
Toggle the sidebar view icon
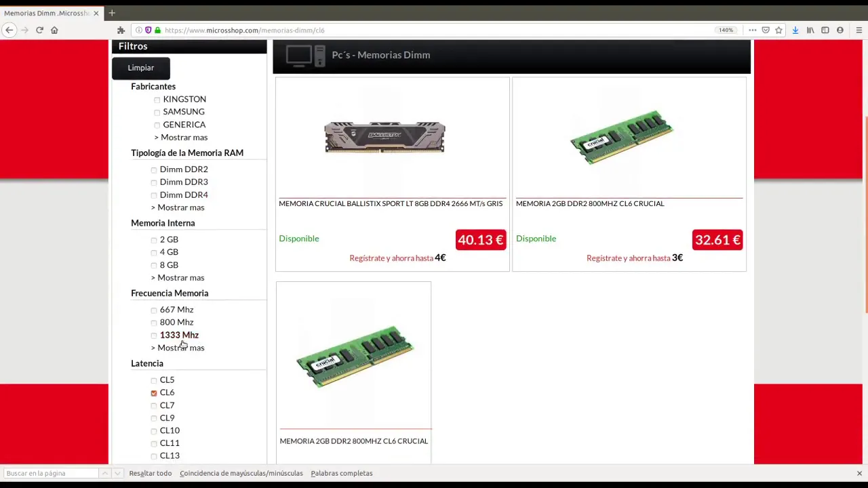[825, 30]
